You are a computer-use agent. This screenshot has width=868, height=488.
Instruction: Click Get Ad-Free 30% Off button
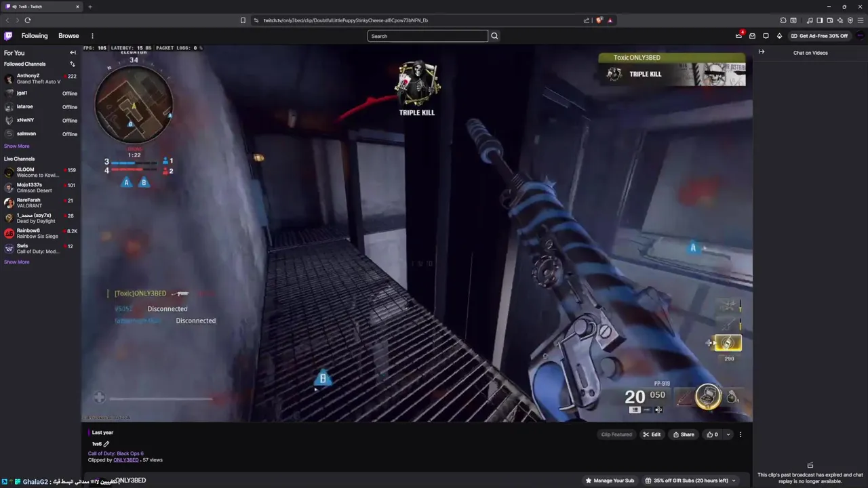click(819, 36)
